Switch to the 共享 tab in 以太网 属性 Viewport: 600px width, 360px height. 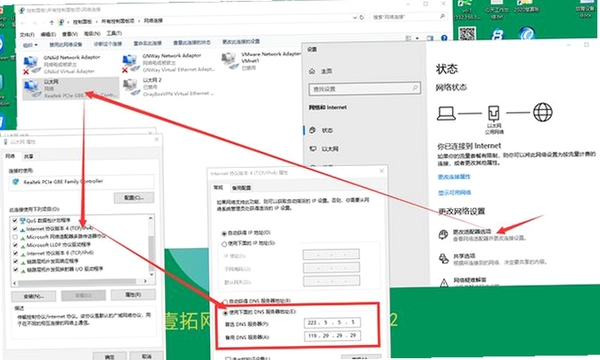click(x=28, y=156)
